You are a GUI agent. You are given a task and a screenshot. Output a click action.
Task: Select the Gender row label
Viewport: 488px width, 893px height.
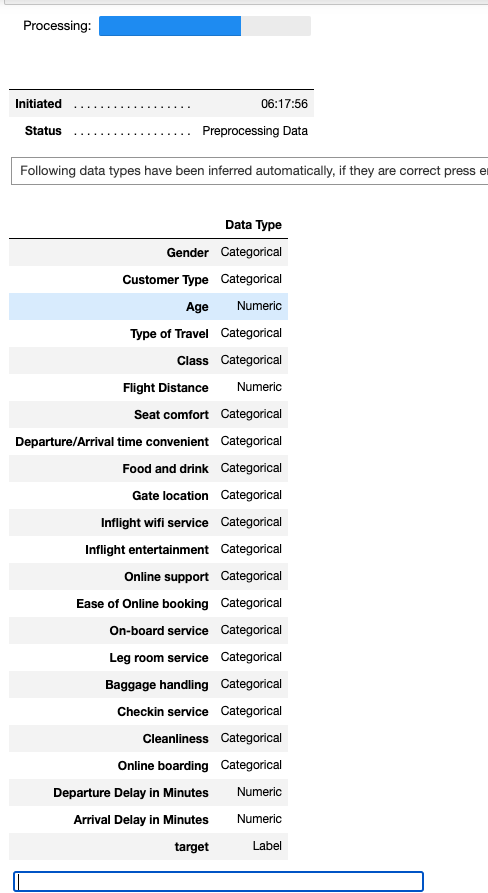click(187, 252)
